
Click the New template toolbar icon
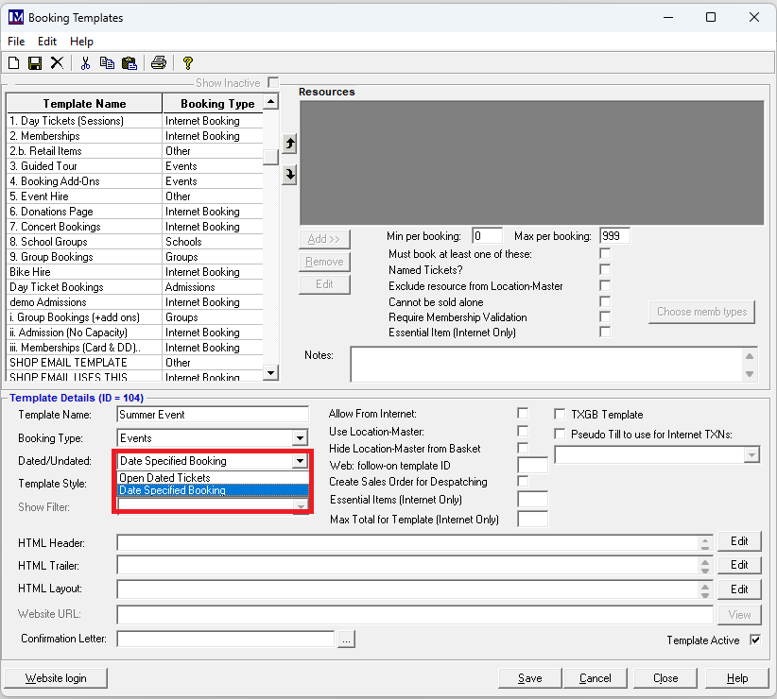[13, 63]
